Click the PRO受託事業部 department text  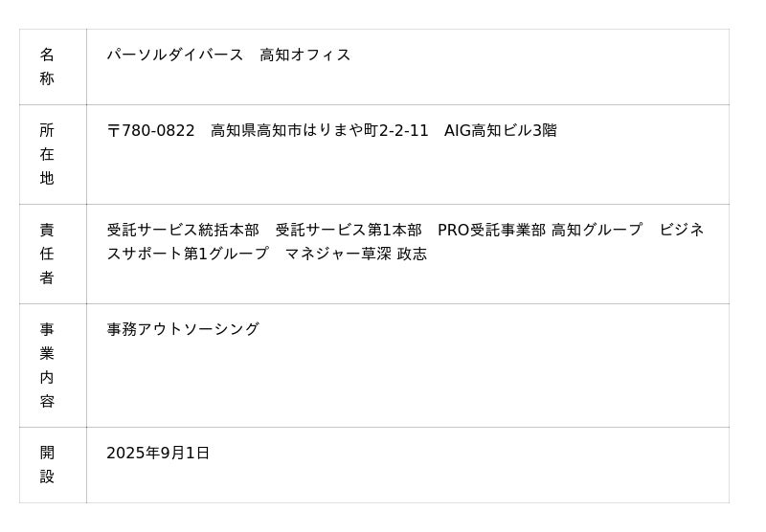point(491,230)
